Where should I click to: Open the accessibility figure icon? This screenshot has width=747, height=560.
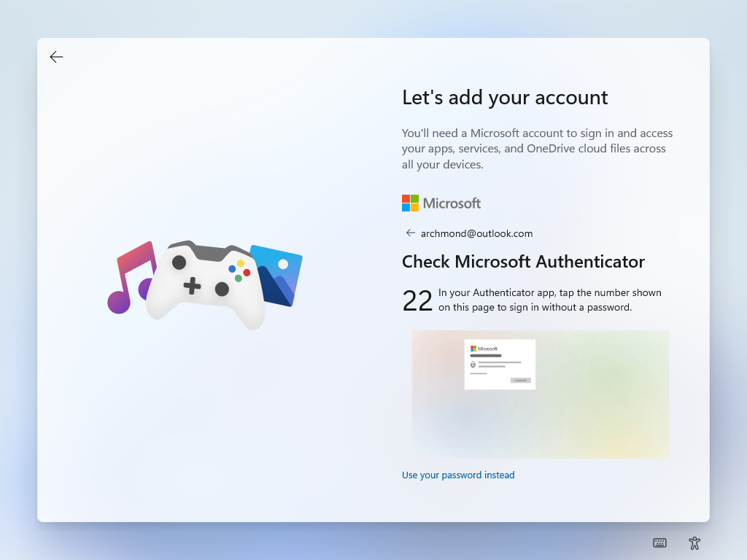tap(694, 542)
